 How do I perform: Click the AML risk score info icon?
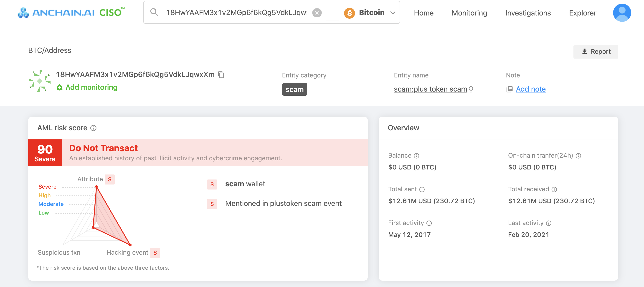(x=94, y=128)
